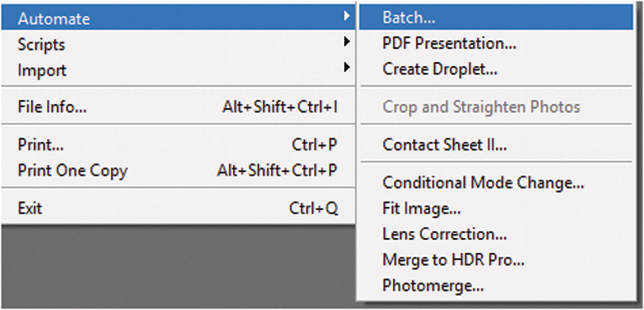Click Crop and Straighten Photos
644x310 pixels.
pyautogui.click(x=481, y=107)
